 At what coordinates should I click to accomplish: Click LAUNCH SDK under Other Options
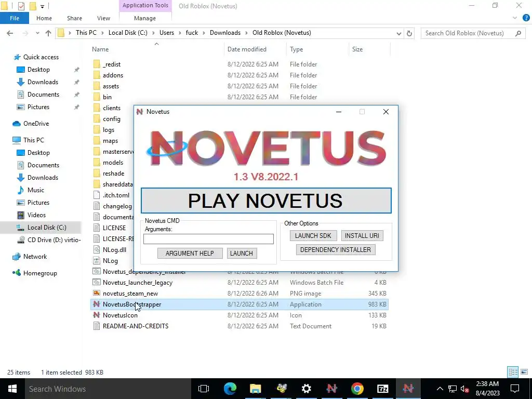point(313,235)
